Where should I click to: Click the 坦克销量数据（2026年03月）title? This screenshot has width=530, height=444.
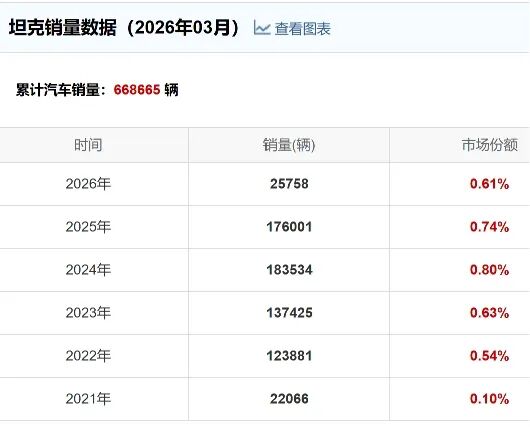124,28
